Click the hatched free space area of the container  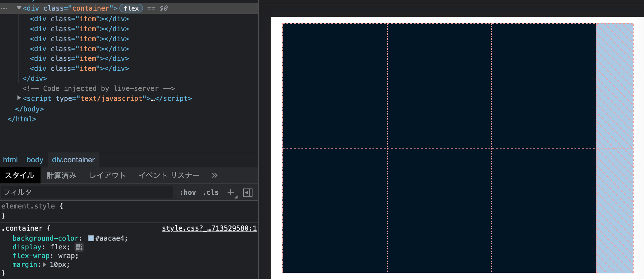[615, 148]
